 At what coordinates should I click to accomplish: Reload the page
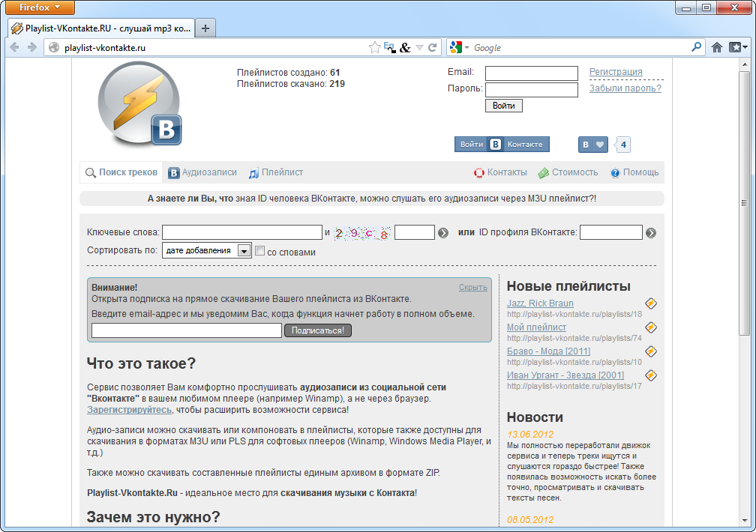pyautogui.click(x=433, y=47)
